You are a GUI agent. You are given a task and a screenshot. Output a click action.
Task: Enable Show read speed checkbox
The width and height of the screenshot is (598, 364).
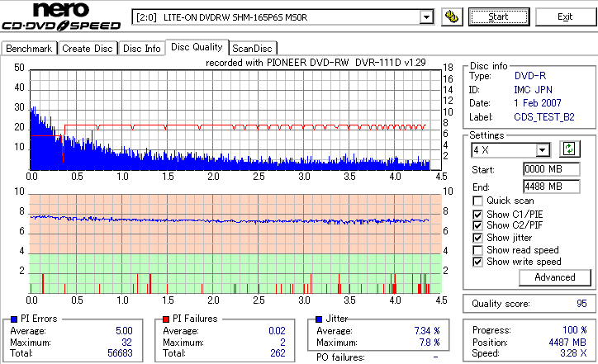click(477, 250)
